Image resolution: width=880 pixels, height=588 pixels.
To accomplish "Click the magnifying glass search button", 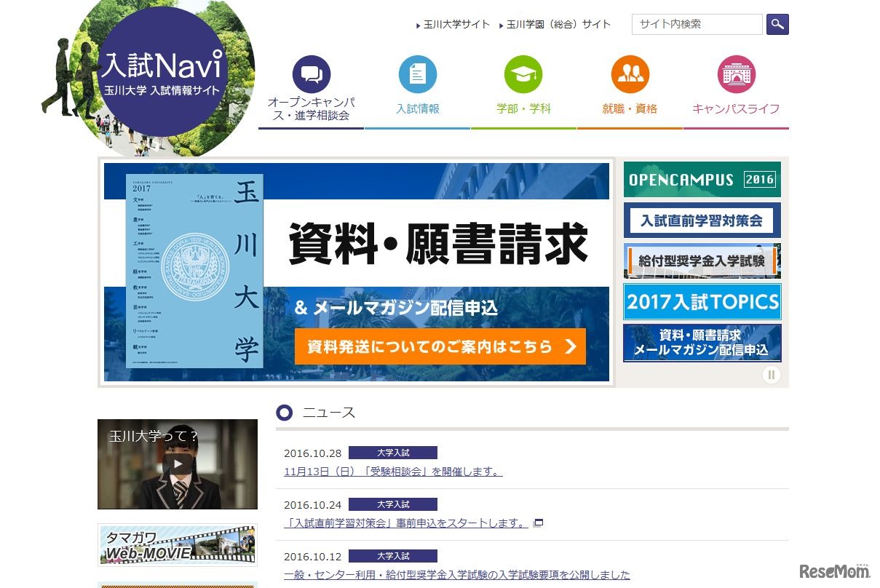I will [x=777, y=24].
